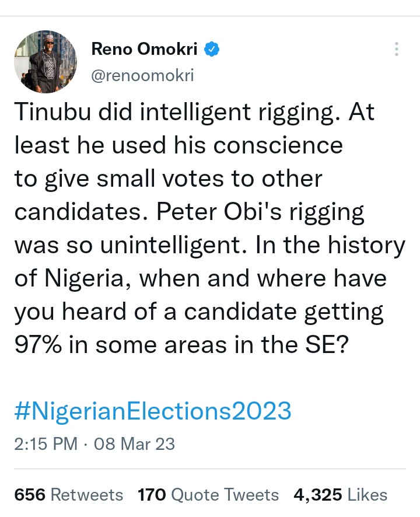
Task: Click the 2:15 PM timestamp
Action: click(45, 443)
